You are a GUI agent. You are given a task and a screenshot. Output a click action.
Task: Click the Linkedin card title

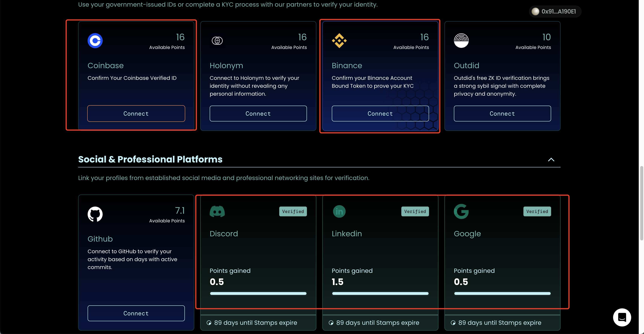347,234
